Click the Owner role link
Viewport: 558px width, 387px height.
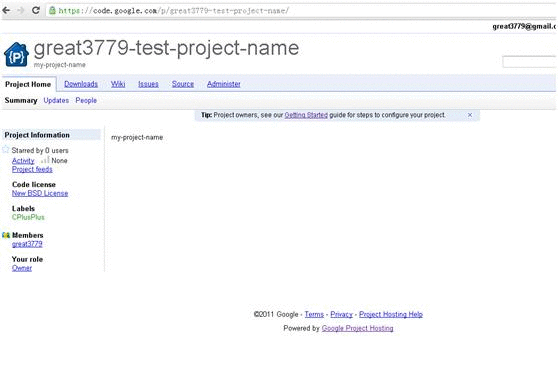[x=22, y=268]
